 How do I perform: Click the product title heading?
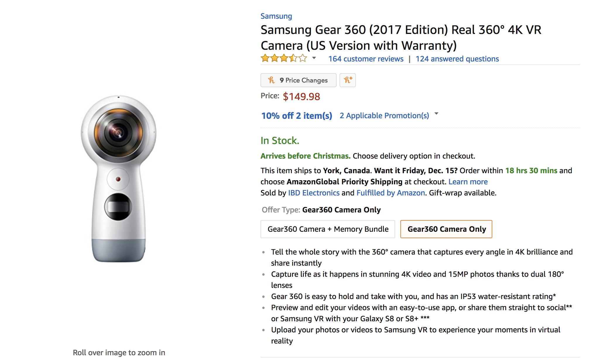click(x=401, y=37)
